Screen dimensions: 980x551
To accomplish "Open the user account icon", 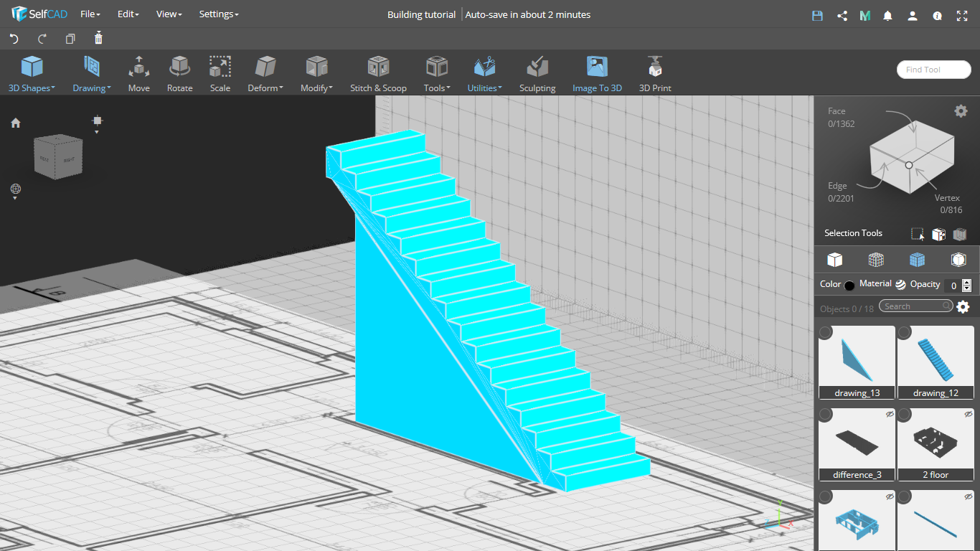I will [x=912, y=15].
